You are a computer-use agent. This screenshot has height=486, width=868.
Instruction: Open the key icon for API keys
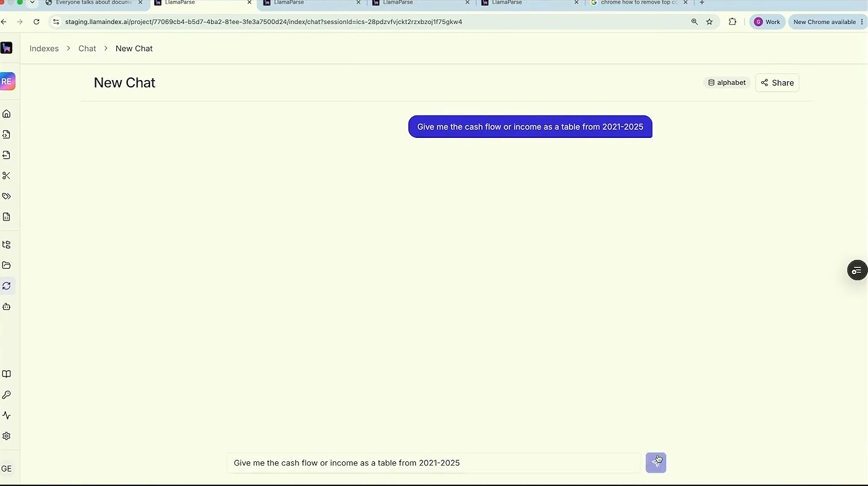pyautogui.click(x=7, y=395)
